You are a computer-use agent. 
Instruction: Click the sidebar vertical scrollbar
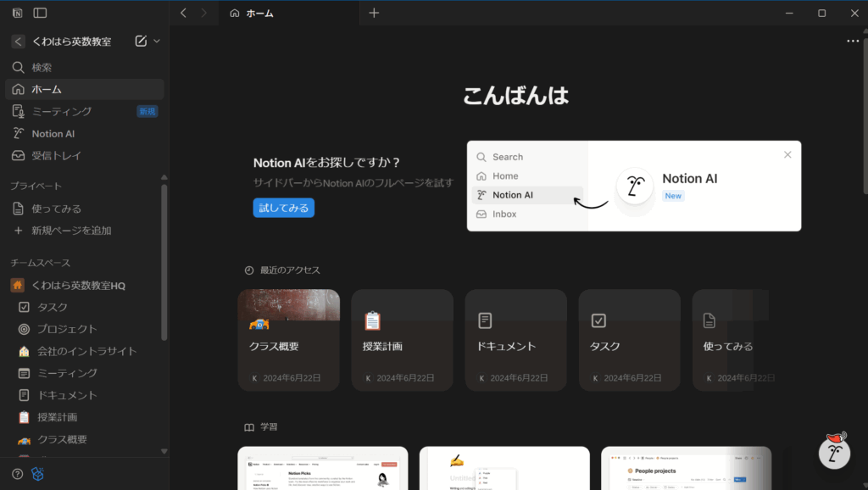tap(164, 254)
